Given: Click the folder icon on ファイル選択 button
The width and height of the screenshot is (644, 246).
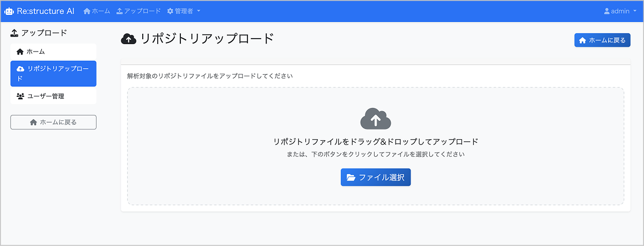Looking at the screenshot, I should point(351,177).
